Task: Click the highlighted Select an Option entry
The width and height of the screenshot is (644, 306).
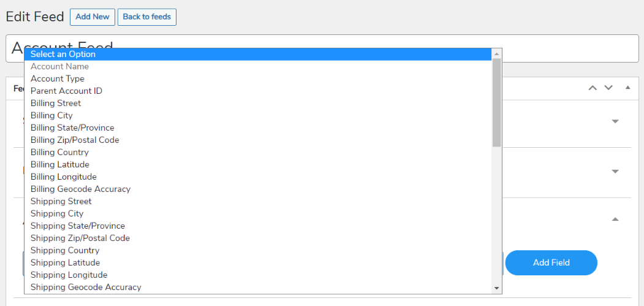Action: (63, 54)
